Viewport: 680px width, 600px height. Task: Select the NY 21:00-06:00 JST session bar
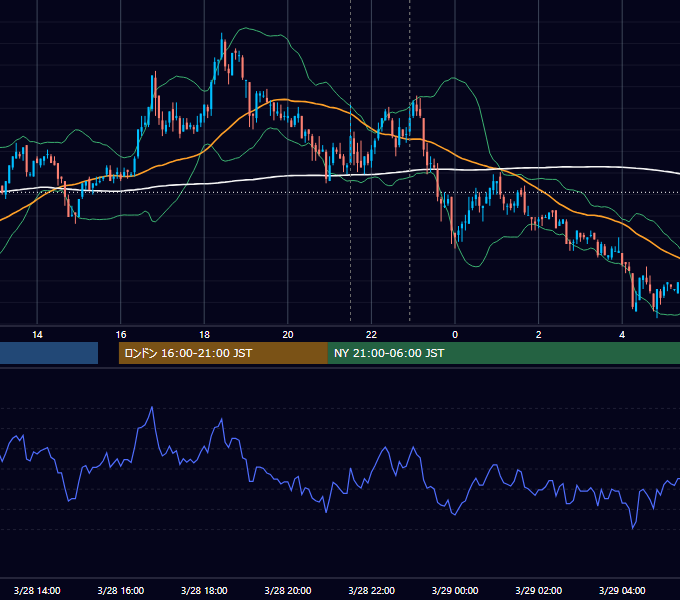pyautogui.click(x=503, y=353)
